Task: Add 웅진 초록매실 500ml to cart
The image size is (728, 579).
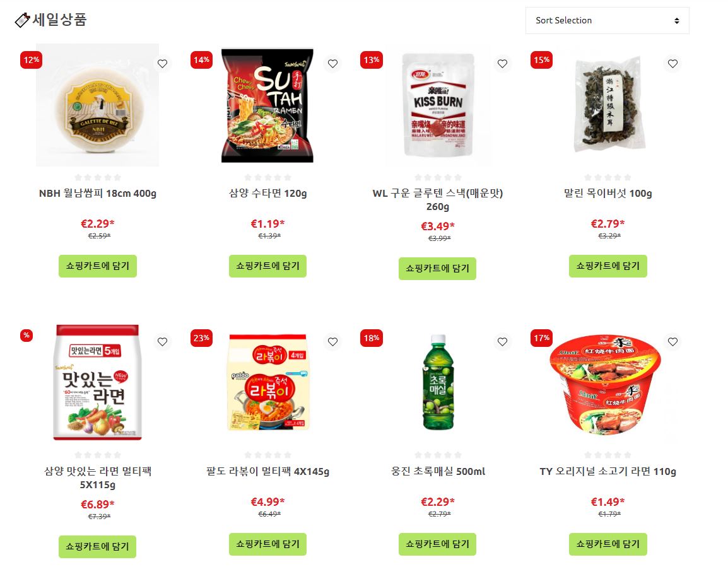Action: coord(437,544)
